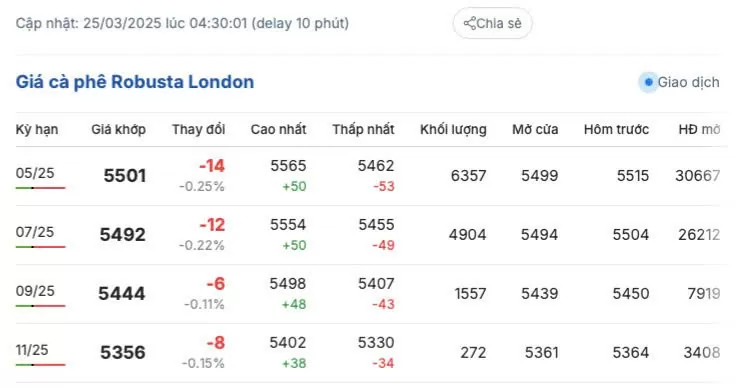
Task: Select the Khối lượng column header
Action: click(x=453, y=129)
